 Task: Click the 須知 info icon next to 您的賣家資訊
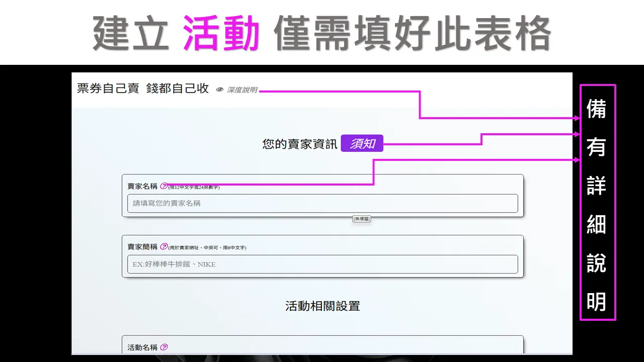tap(362, 143)
